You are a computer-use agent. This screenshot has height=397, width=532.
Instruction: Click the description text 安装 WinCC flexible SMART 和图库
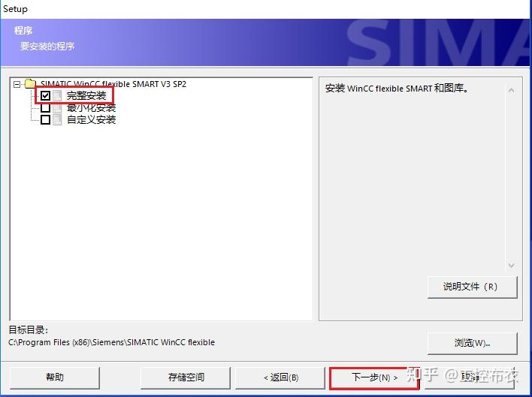[x=397, y=89]
